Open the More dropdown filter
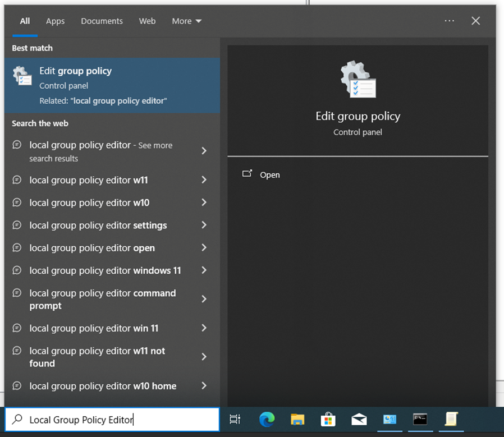Image resolution: width=504 pixels, height=437 pixels. tap(186, 21)
